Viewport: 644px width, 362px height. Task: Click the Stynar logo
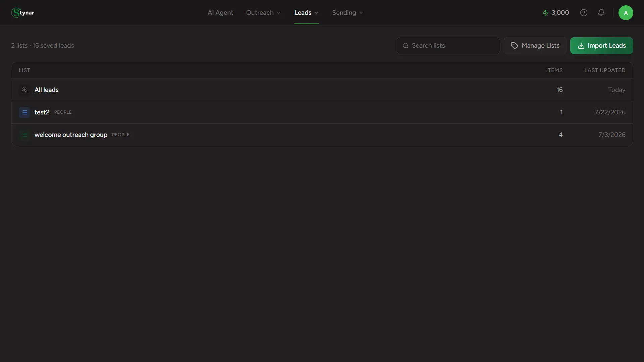tap(22, 13)
